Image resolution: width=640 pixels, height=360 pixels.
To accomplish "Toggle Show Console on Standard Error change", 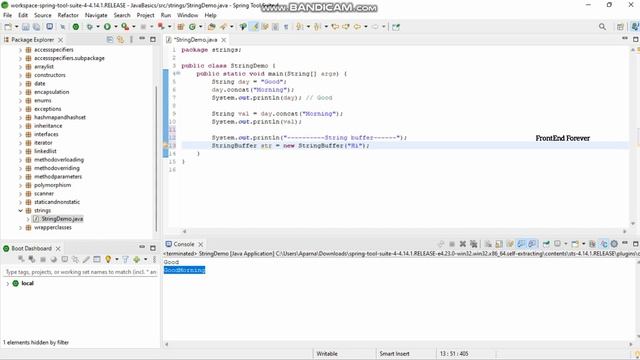I will pos(532,244).
